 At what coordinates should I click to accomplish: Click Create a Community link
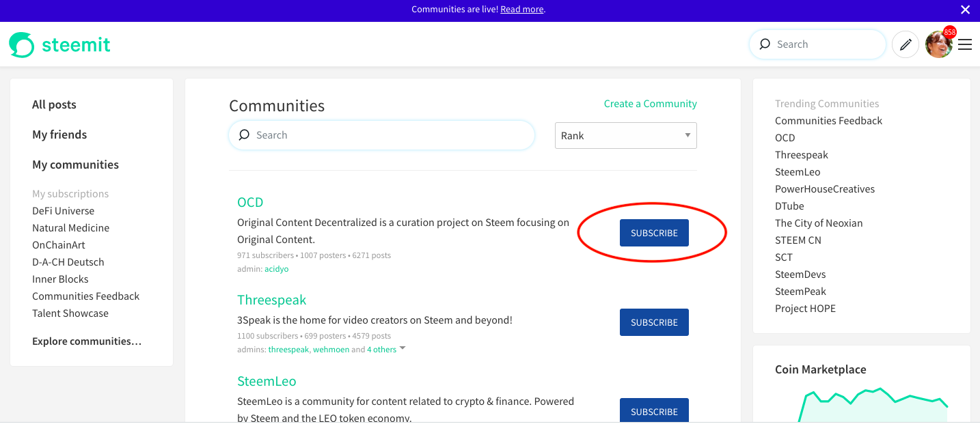tap(651, 104)
